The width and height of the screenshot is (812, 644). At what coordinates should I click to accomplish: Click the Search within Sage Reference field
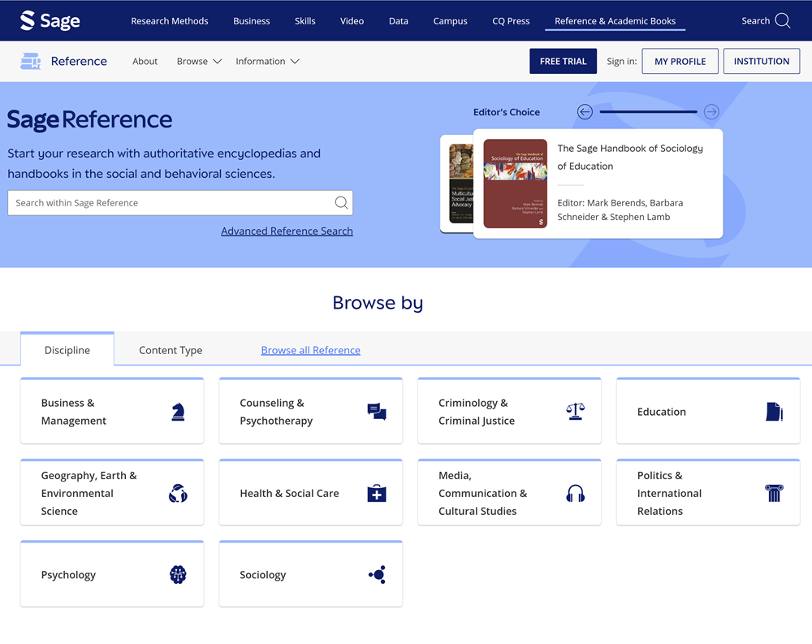(171, 203)
